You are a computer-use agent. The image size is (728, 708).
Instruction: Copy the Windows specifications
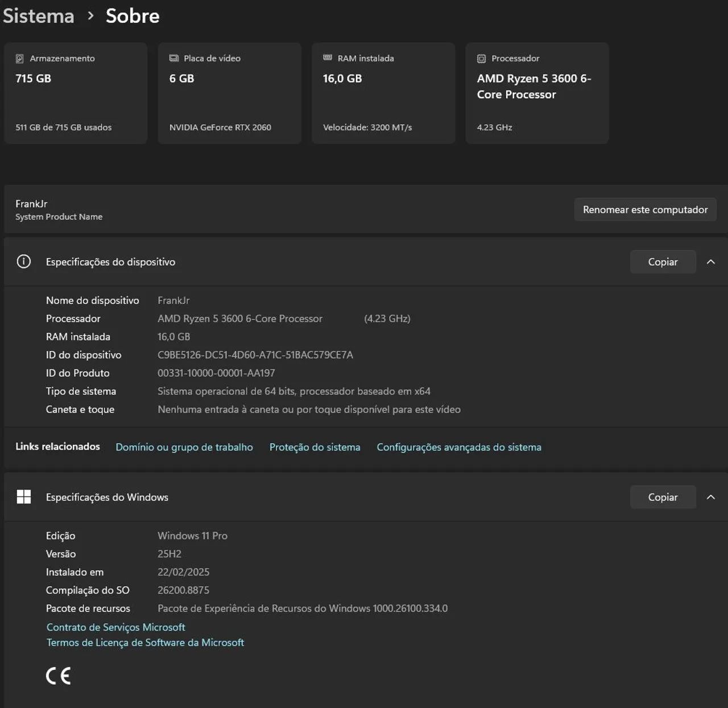[x=663, y=497]
